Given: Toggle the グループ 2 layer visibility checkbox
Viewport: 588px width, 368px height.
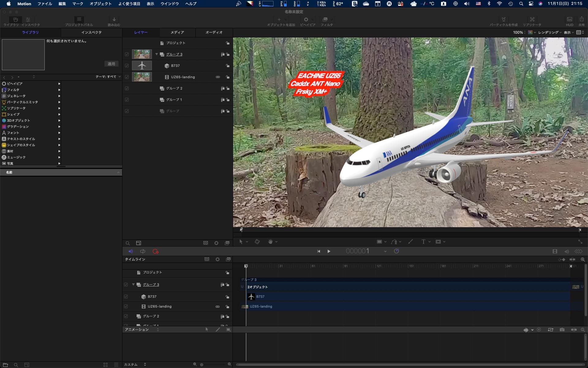Looking at the screenshot, I should click(x=127, y=88).
